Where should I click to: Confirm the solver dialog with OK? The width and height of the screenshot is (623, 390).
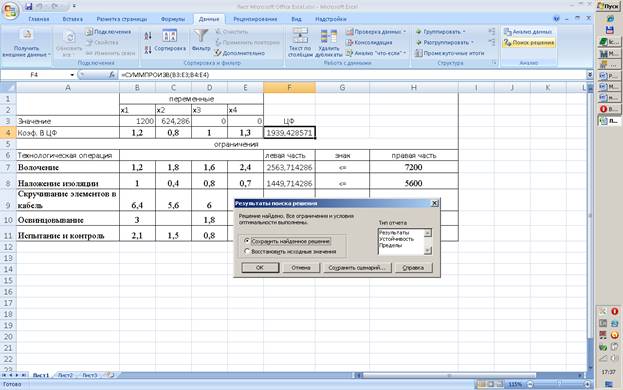pyautogui.click(x=260, y=268)
